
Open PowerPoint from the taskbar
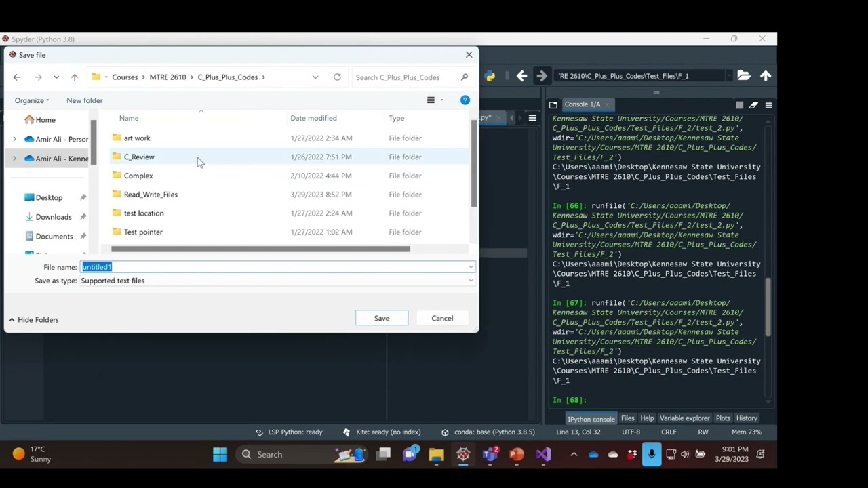(516, 455)
